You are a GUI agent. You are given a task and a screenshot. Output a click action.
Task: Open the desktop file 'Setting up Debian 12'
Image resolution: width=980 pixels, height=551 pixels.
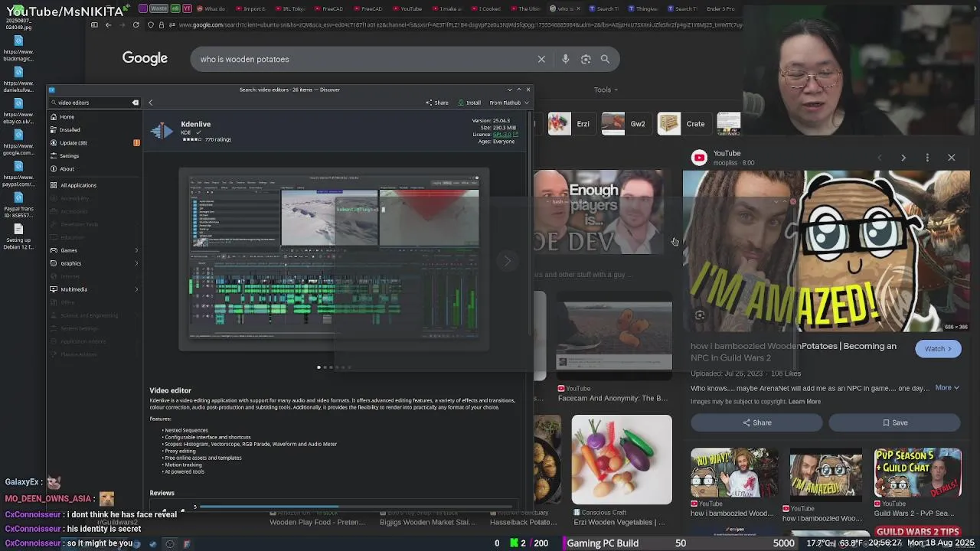pos(18,234)
